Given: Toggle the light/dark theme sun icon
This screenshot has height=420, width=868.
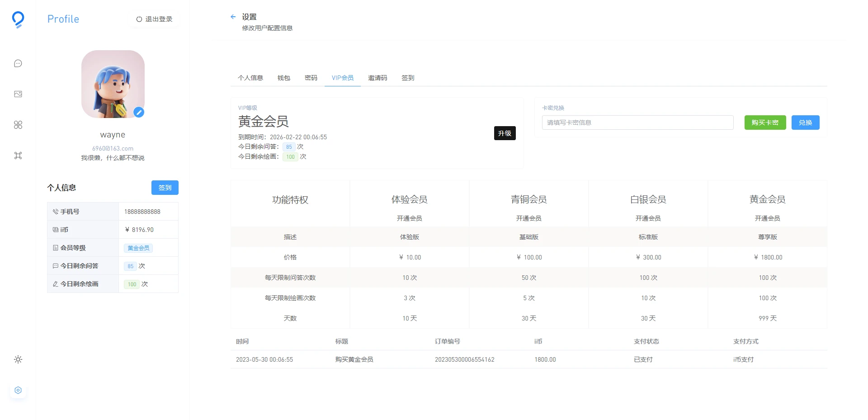Looking at the screenshot, I should pyautogui.click(x=18, y=359).
